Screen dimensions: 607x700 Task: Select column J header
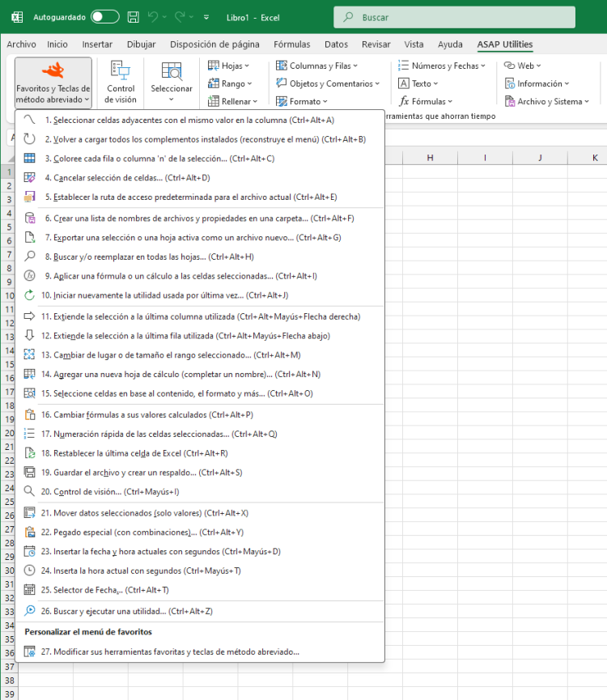click(540, 158)
